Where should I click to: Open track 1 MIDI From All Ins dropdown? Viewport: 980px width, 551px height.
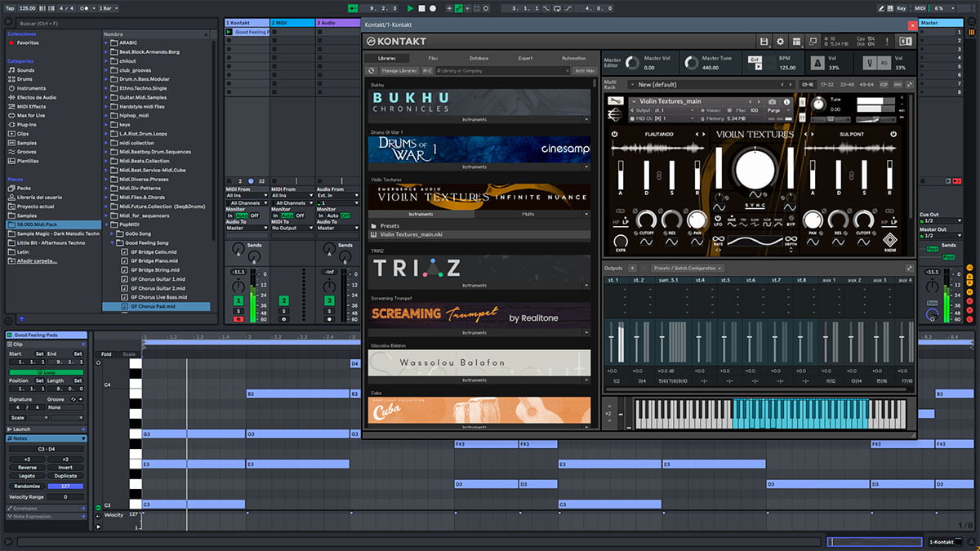point(247,196)
